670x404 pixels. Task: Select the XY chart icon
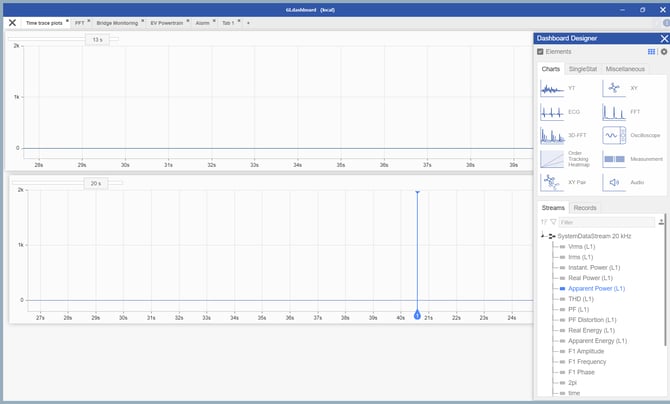click(x=614, y=88)
